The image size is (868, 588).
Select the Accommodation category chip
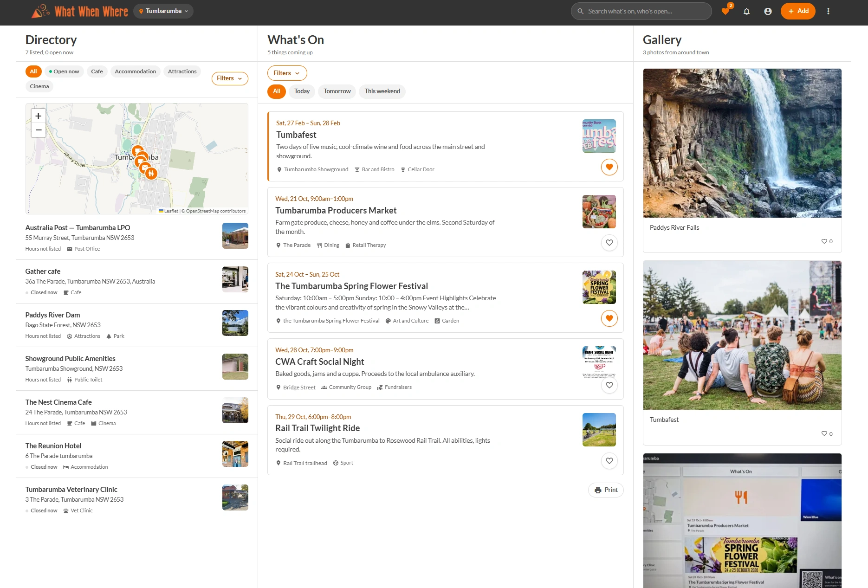pos(135,71)
